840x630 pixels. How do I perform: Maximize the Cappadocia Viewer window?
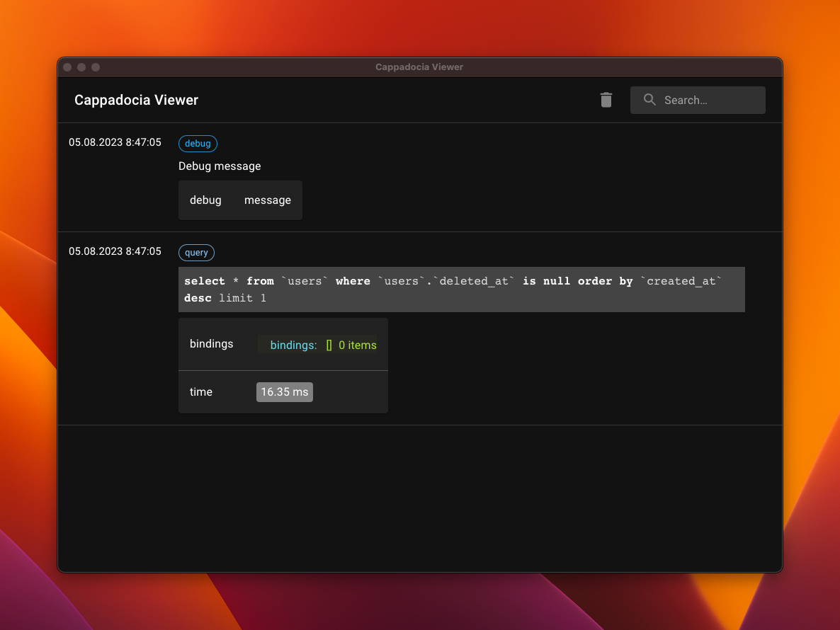pos(96,67)
